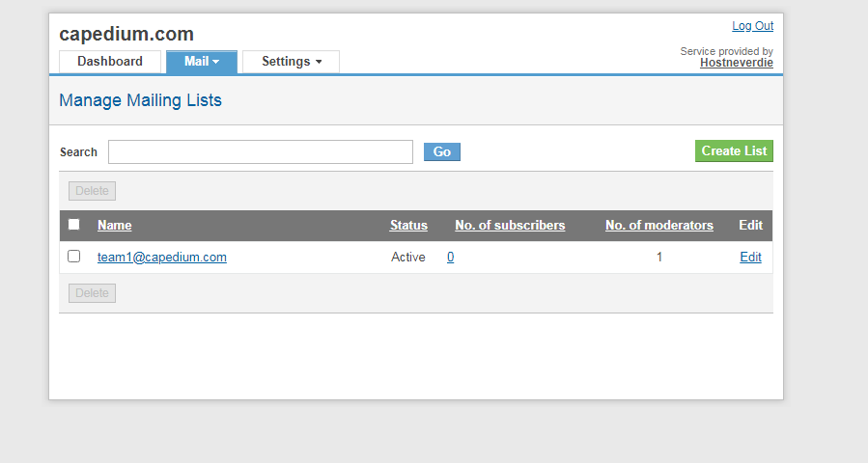Image resolution: width=868 pixels, height=463 pixels.
Task: Open the team1@capedium.com mailing list
Action: pos(162,258)
